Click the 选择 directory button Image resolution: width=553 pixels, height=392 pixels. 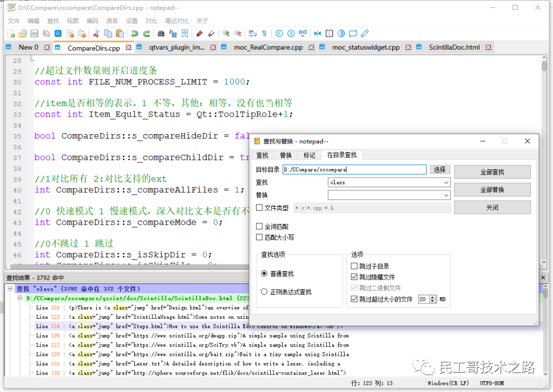[x=440, y=169]
